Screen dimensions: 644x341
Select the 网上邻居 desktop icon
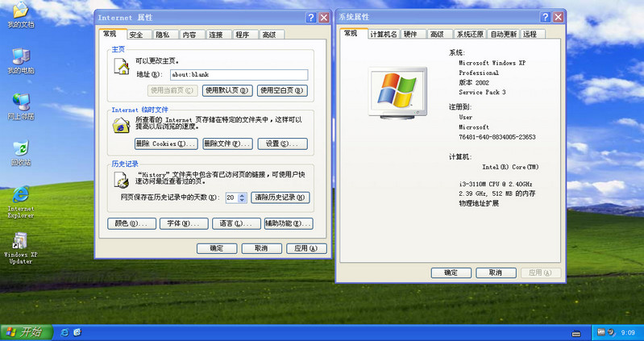tap(20, 107)
